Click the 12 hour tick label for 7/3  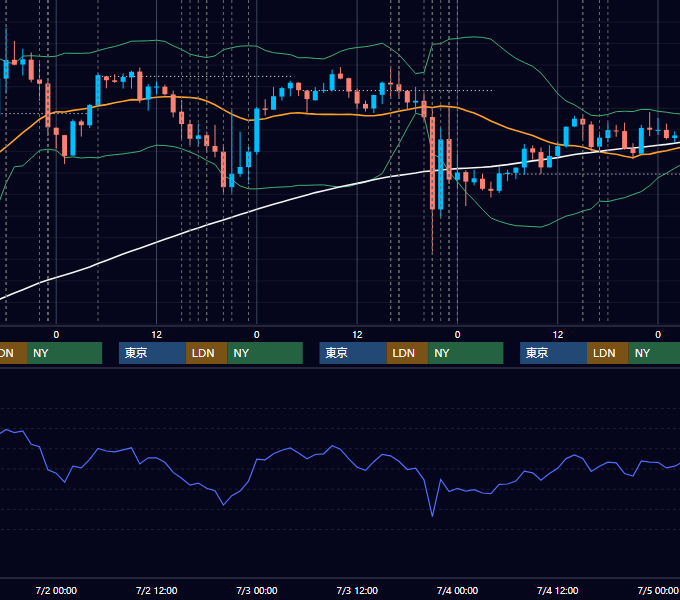click(x=357, y=335)
